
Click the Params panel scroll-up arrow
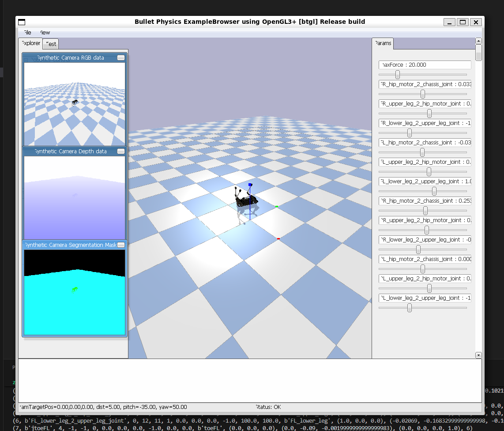coord(478,41)
